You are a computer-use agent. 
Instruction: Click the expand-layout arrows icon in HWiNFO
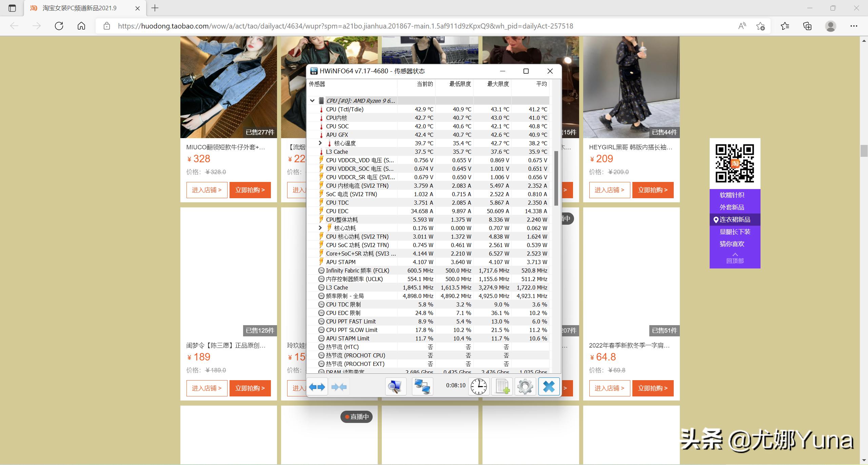317,387
